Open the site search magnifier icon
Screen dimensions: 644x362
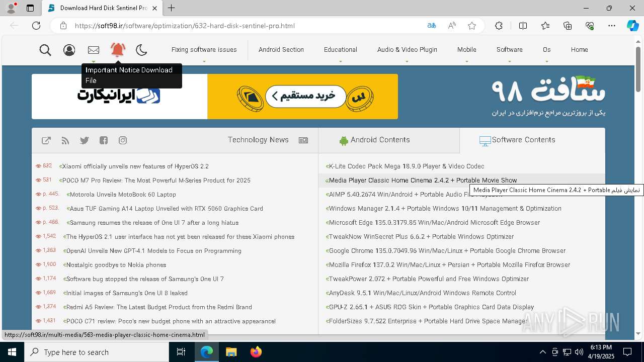click(x=45, y=50)
